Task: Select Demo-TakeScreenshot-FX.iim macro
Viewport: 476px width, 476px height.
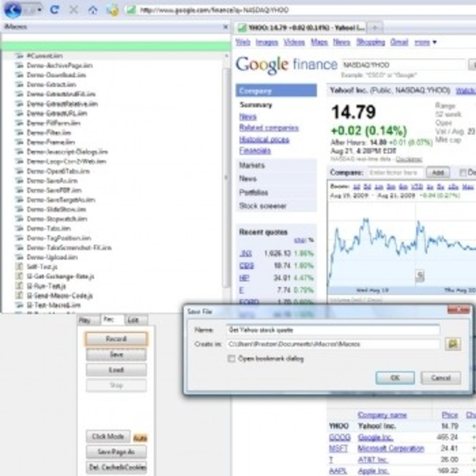Action: click(69, 248)
